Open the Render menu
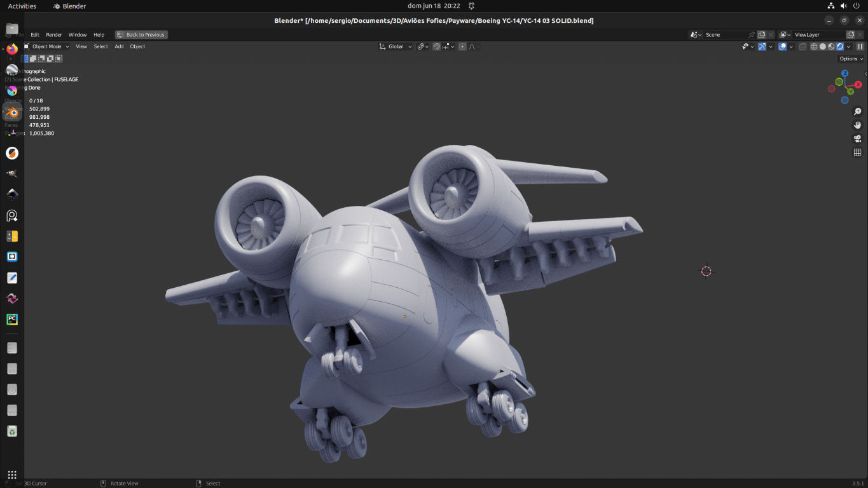Viewport: 868px width, 488px height. [54, 35]
